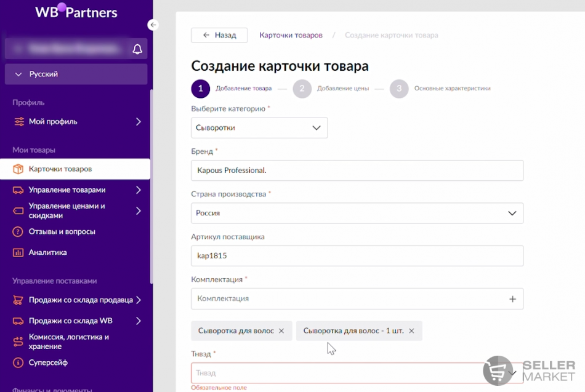Open the Страна производства dropdown
This screenshot has height=392, width=585.
[357, 213]
